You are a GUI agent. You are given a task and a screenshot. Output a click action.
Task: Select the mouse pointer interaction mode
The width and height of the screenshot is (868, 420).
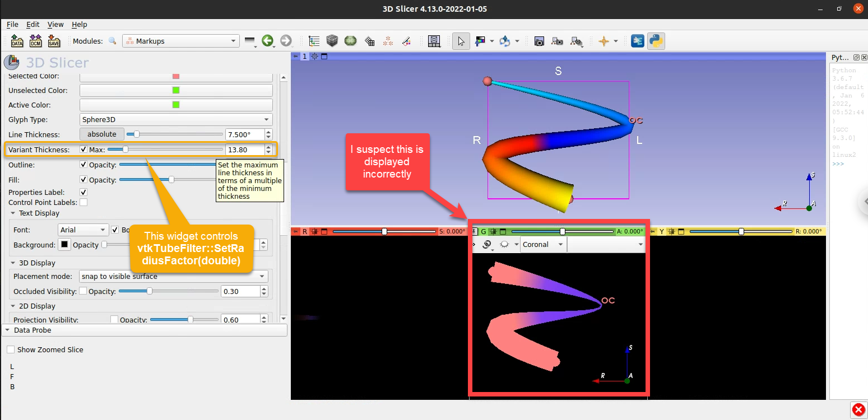coord(461,41)
